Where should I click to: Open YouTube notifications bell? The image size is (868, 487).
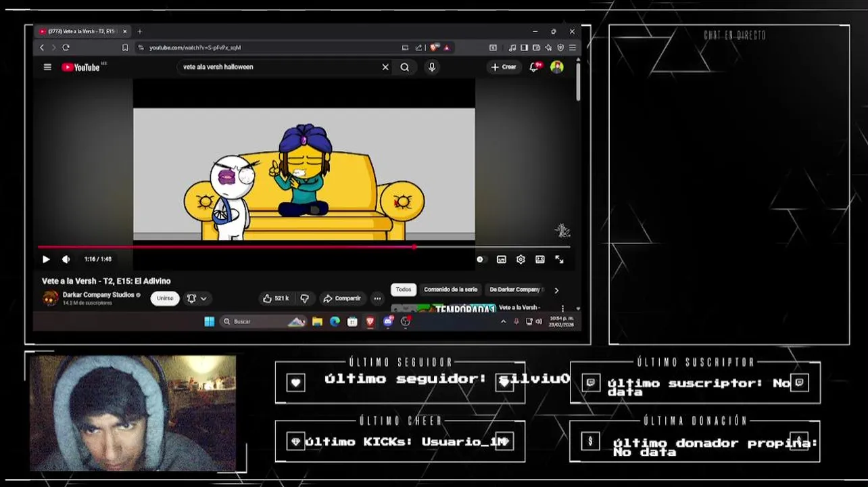pyautogui.click(x=534, y=67)
